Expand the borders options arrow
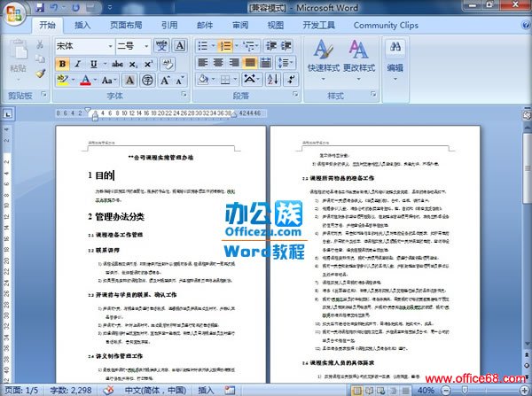The width and height of the screenshot is (532, 396). pyautogui.click(x=235, y=80)
